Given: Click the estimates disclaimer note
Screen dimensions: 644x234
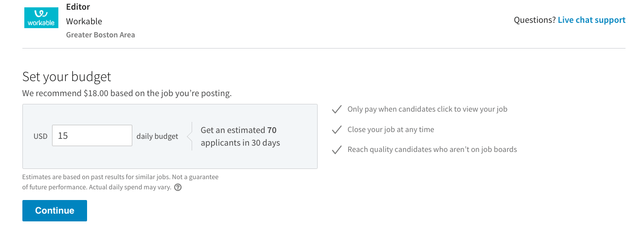Looking at the screenshot, I should 121,182.
